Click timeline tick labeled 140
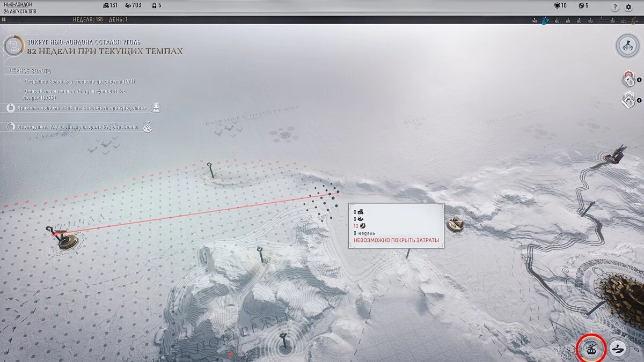644x362 pixels. click(534, 21)
